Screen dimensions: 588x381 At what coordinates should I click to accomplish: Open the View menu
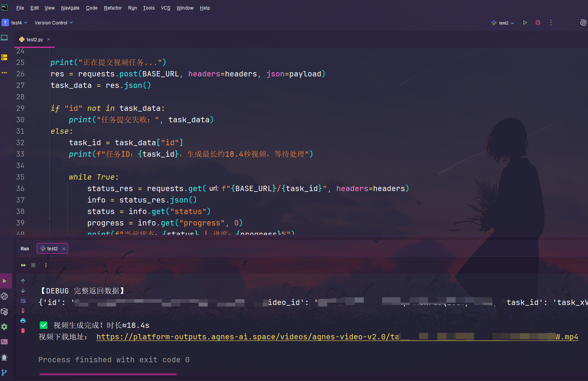(x=50, y=8)
